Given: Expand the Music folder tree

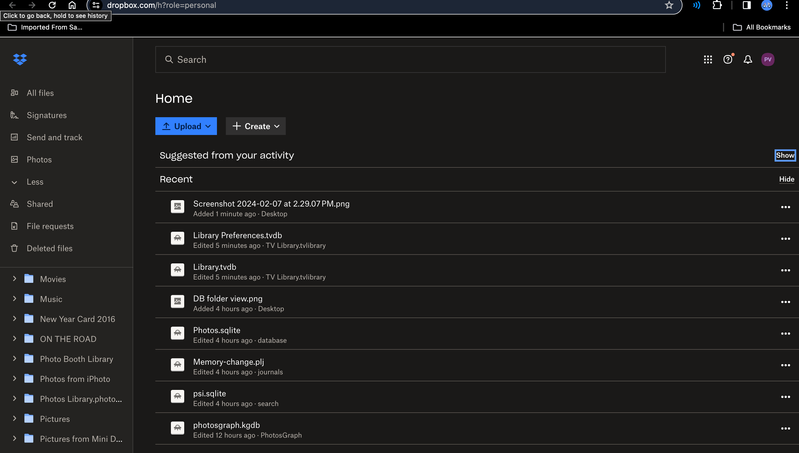Looking at the screenshot, I should [x=14, y=299].
